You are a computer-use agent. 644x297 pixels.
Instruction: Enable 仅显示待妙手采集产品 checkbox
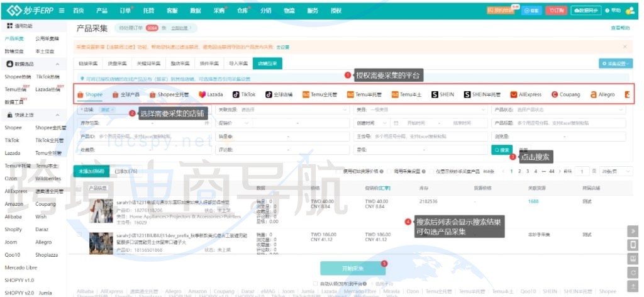tap(433, 171)
